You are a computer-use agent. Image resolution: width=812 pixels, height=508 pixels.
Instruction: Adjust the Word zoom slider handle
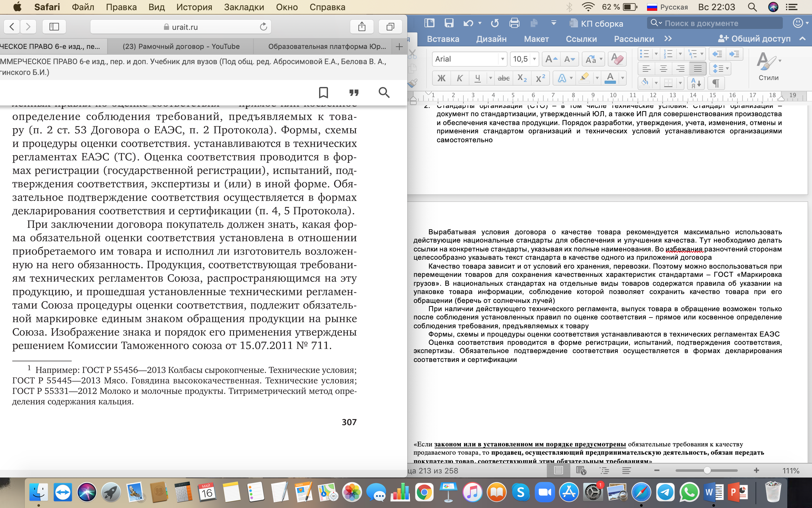(x=707, y=470)
